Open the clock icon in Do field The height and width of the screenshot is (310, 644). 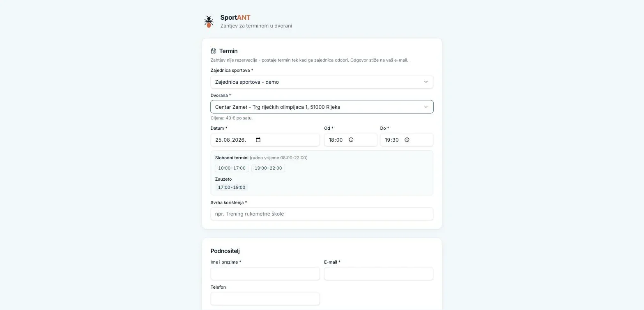(x=407, y=140)
